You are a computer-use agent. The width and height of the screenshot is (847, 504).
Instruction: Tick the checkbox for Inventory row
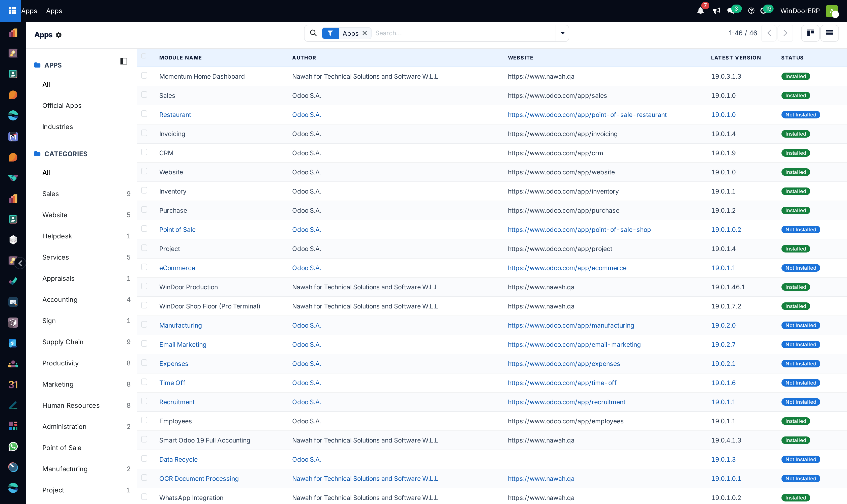pyautogui.click(x=144, y=191)
